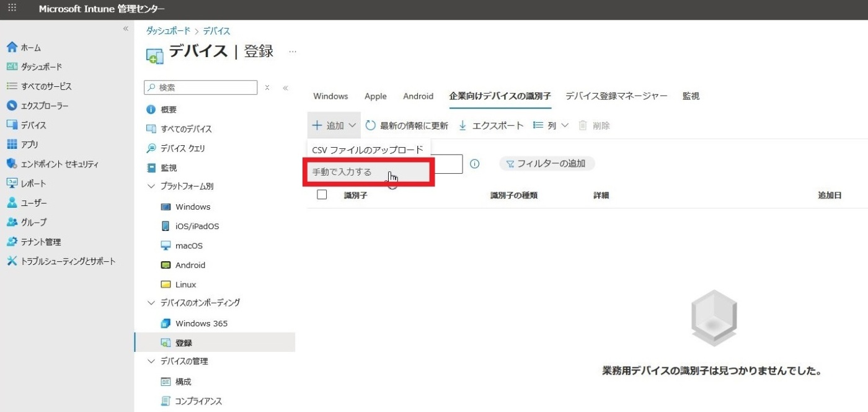Image resolution: width=868 pixels, height=412 pixels.
Task: Click the デバイス icon in left sidebar
Action: coord(12,125)
